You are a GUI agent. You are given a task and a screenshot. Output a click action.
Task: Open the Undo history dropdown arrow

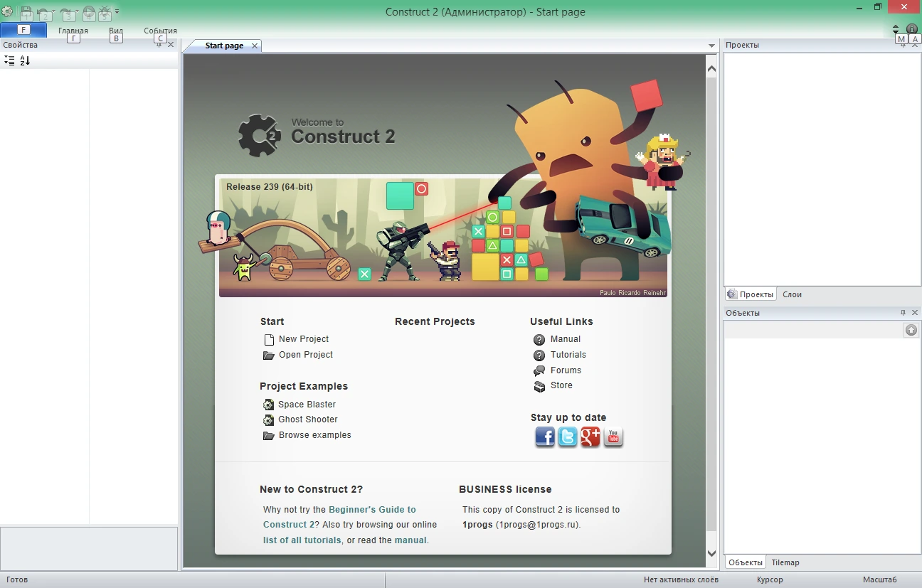coord(54,13)
